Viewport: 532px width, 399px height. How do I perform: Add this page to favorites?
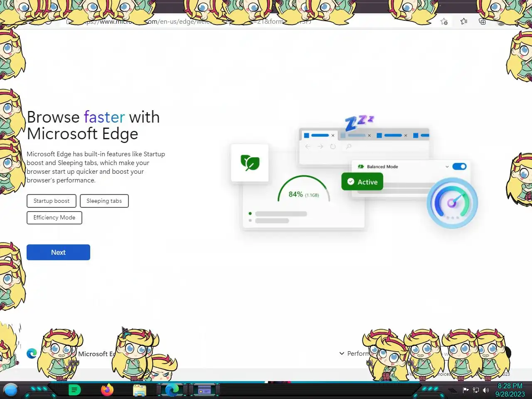pyautogui.click(x=444, y=22)
